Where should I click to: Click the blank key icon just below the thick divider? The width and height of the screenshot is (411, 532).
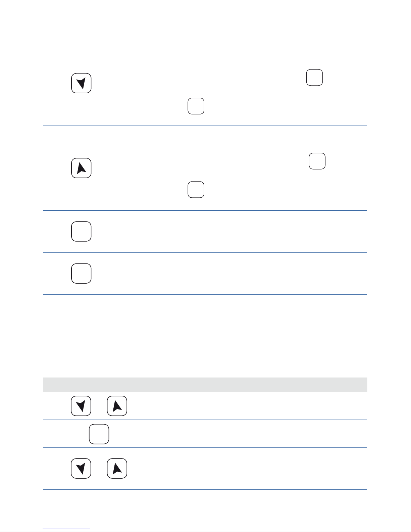pos(81,231)
